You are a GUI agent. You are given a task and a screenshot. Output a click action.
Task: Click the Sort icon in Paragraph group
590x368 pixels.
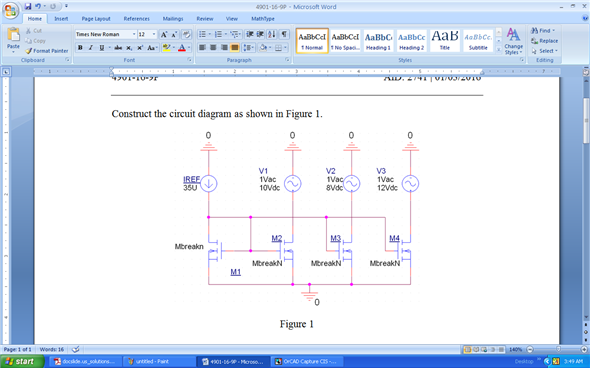[271, 35]
